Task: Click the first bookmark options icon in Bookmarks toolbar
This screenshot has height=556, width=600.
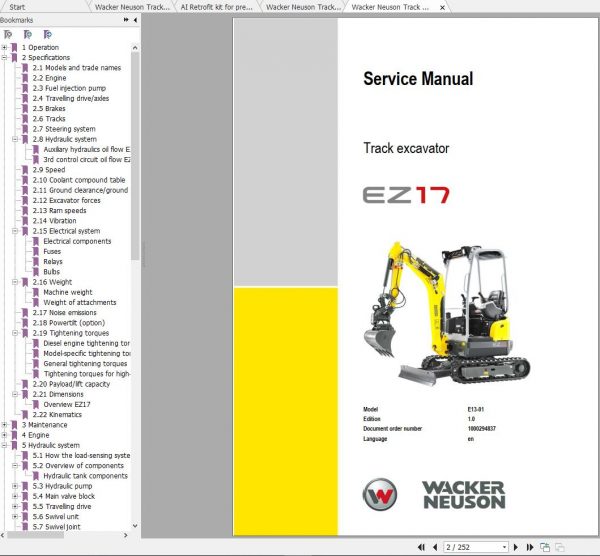Action: pyautogui.click(x=8, y=35)
